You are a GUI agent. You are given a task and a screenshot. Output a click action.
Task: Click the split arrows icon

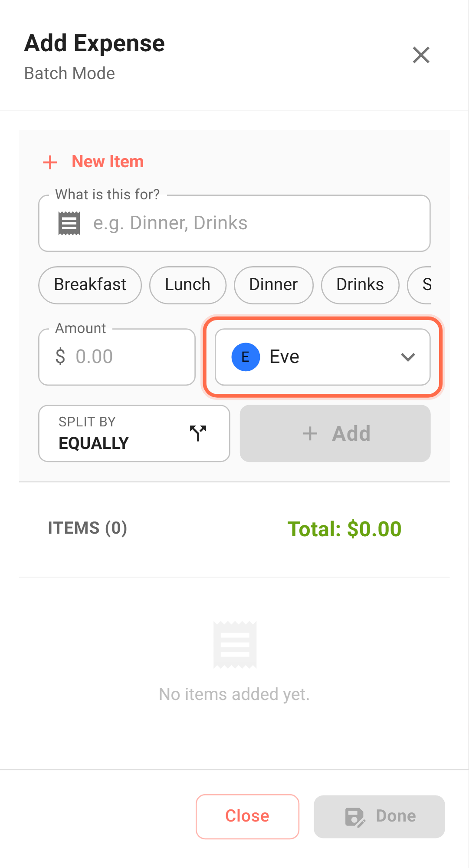[198, 433]
